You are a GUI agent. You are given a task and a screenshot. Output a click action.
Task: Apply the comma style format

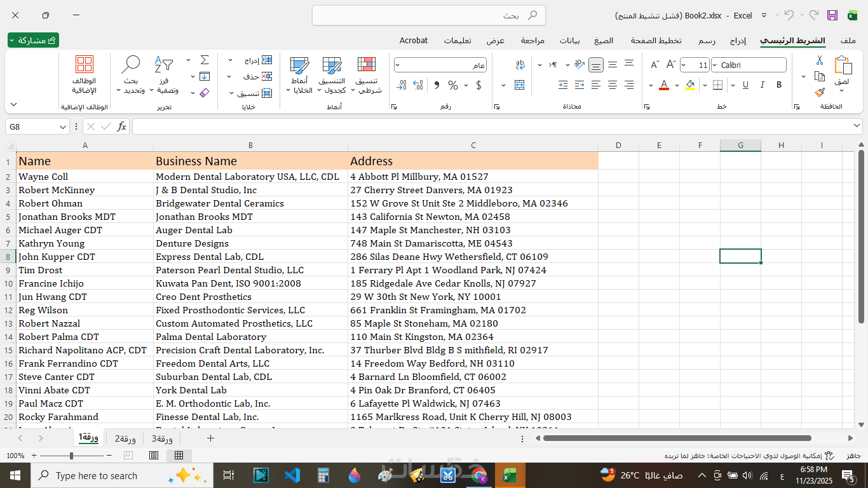click(436, 85)
